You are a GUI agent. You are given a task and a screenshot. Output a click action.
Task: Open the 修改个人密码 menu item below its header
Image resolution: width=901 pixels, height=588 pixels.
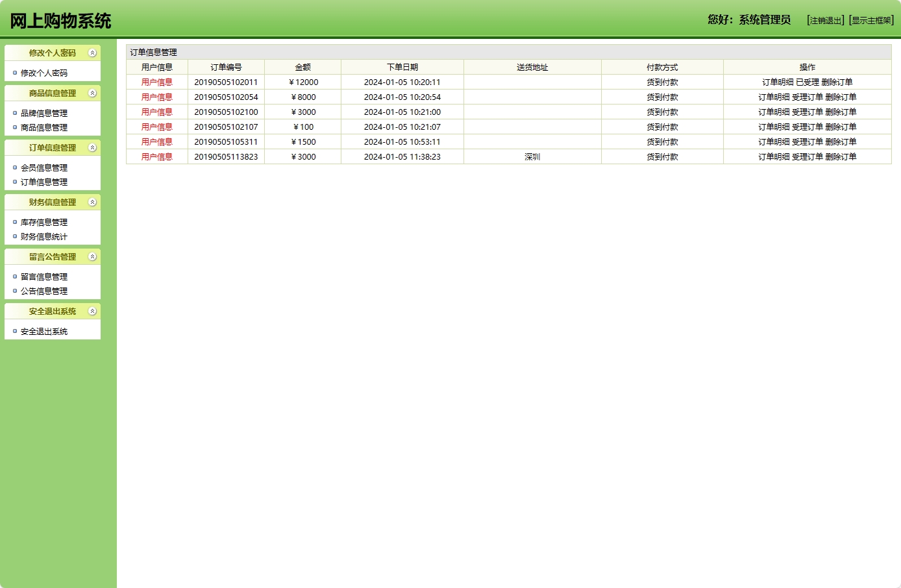[x=44, y=73]
